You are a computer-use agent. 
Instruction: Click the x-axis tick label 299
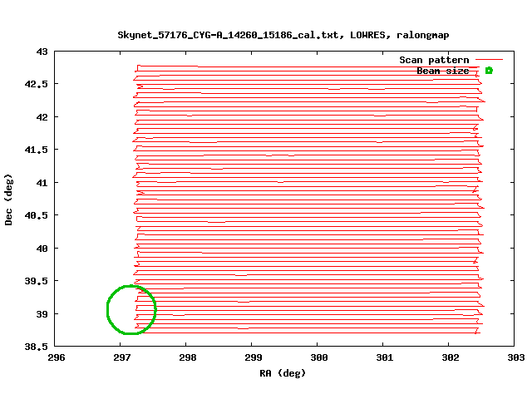(x=254, y=357)
